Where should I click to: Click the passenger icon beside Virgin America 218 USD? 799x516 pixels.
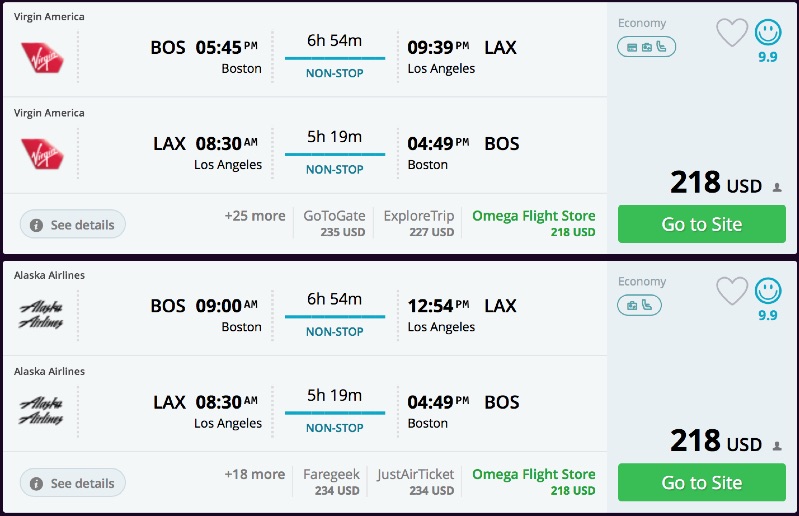[777, 187]
